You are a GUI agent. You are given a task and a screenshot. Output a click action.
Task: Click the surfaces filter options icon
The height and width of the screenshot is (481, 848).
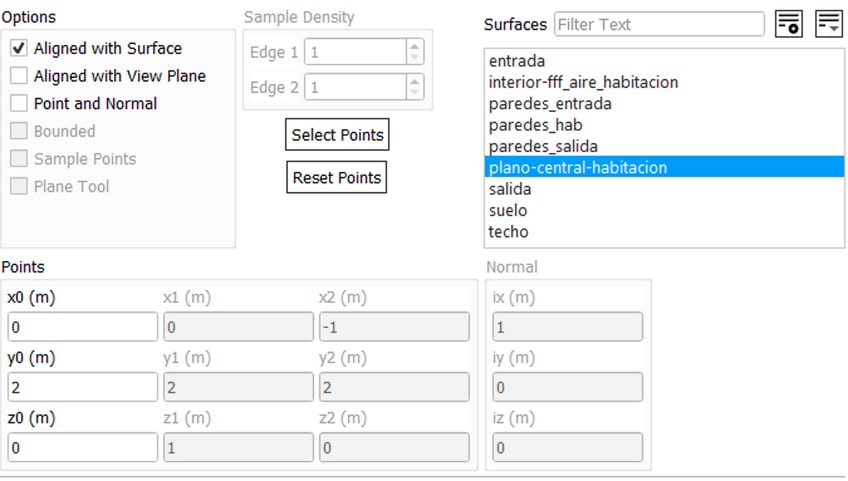tap(789, 24)
